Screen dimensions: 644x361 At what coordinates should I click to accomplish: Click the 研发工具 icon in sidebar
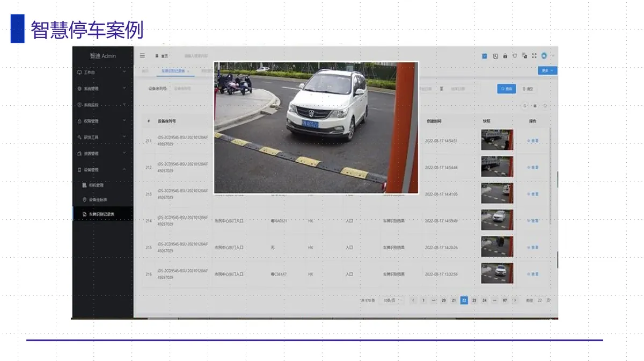[79, 137]
